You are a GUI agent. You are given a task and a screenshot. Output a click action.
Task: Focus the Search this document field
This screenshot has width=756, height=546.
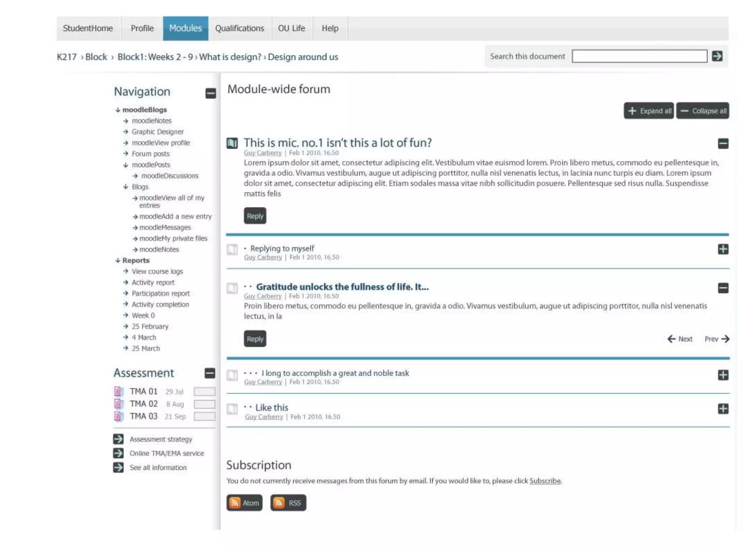pyautogui.click(x=639, y=56)
